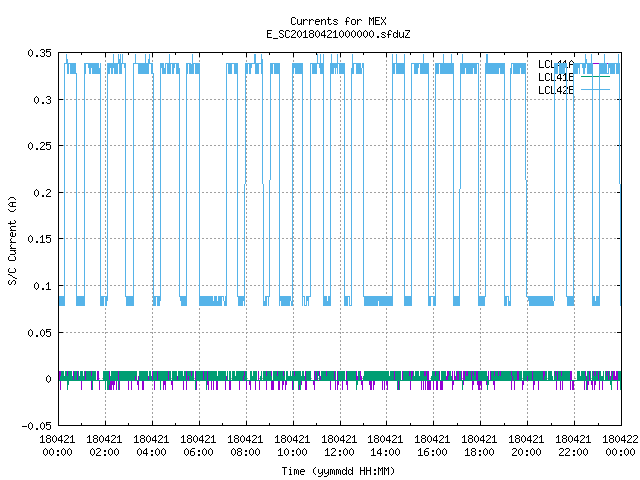Click the 22:00 x-axis time label
This screenshot has height=480, width=640.
click(573, 452)
